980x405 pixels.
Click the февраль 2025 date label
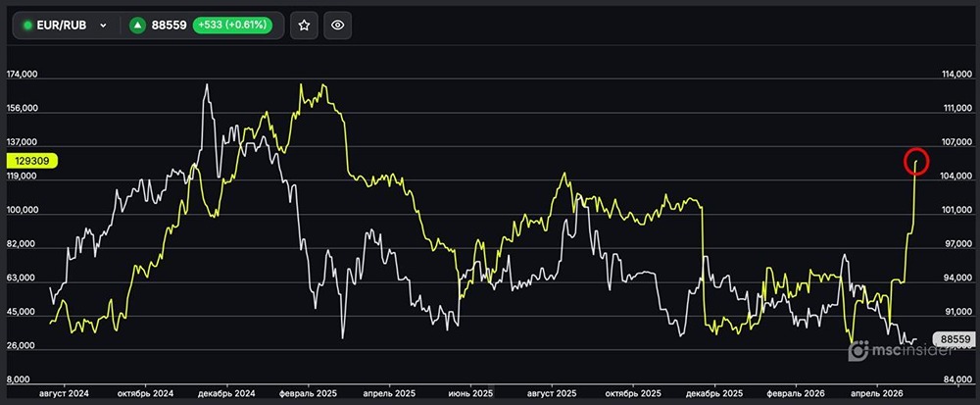pos(309,393)
